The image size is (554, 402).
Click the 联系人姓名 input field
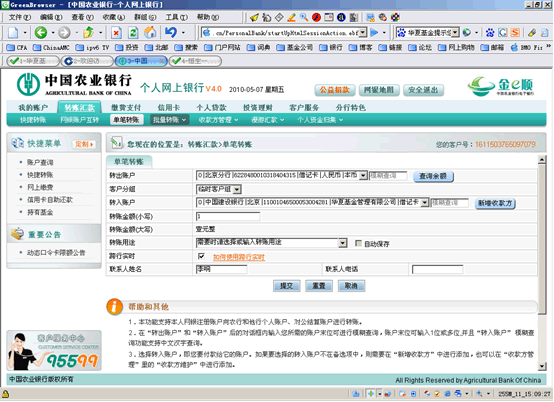pos(222,269)
